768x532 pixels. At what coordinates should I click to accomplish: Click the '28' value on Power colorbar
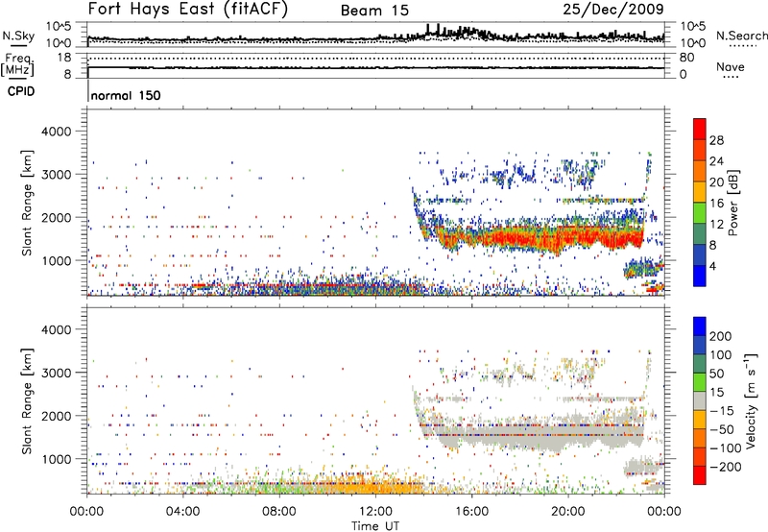[x=716, y=140]
